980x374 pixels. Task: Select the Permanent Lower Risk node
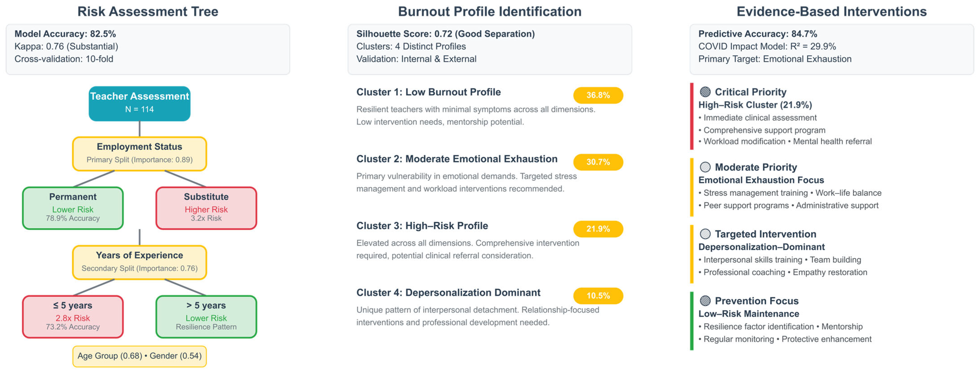[x=73, y=208]
